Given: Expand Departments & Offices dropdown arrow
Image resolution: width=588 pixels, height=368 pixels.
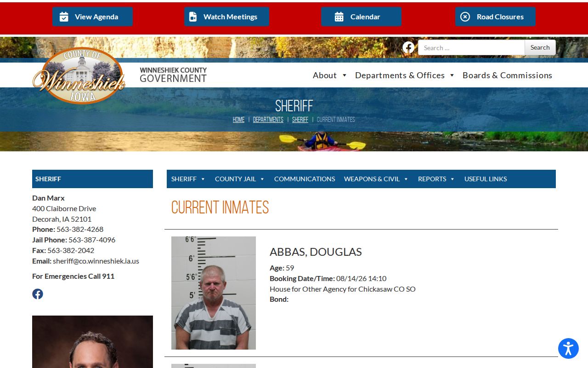Looking at the screenshot, I should 452,75.
